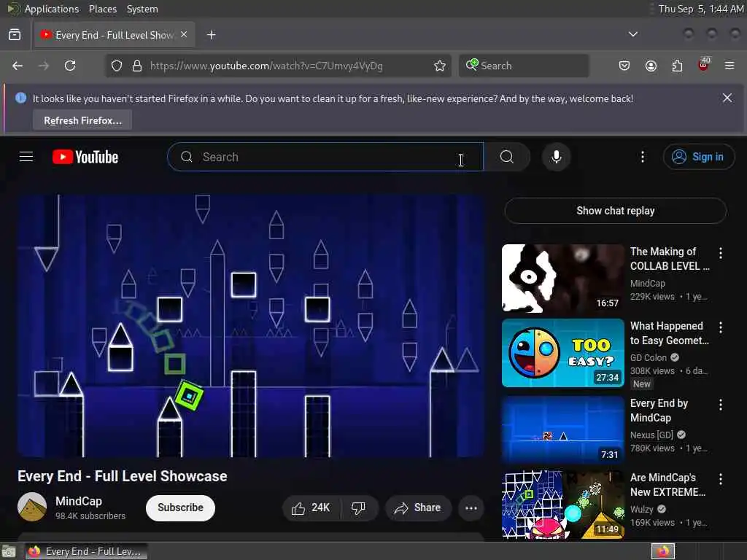Dislike the video with thumbs down

[359, 508]
